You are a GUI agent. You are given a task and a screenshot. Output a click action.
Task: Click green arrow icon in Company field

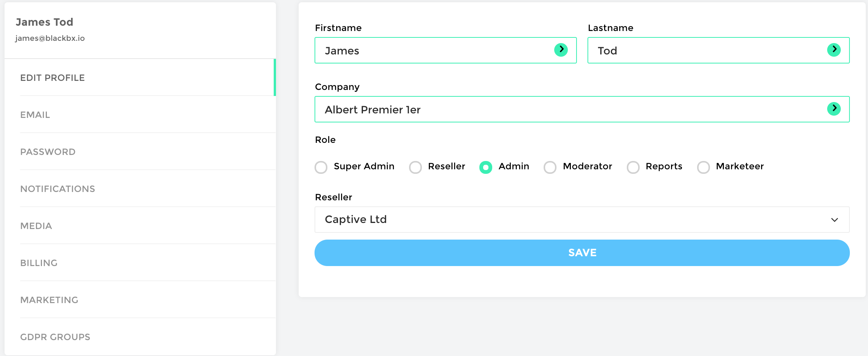click(834, 109)
